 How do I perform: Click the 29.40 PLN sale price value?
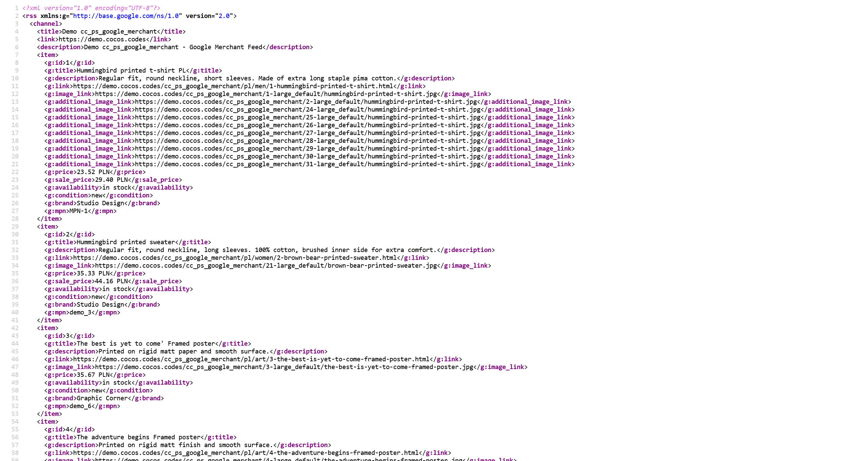(111, 180)
